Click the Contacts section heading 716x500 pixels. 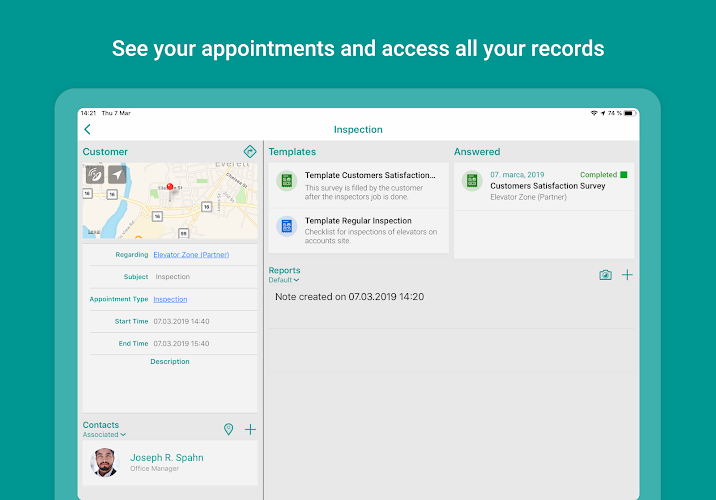101,425
